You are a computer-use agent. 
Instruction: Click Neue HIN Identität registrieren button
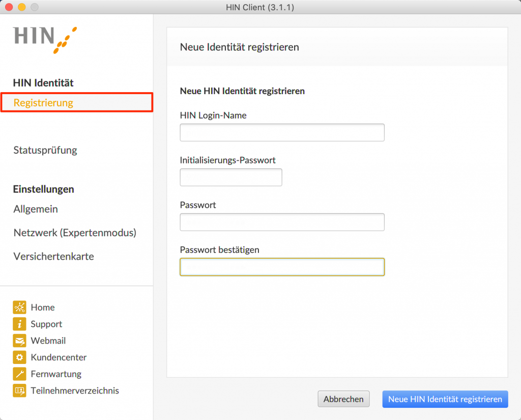[x=445, y=399]
